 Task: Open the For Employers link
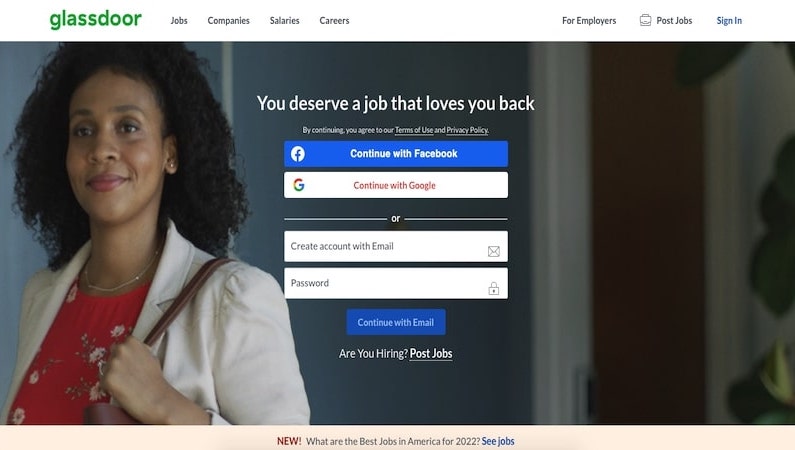coord(589,21)
